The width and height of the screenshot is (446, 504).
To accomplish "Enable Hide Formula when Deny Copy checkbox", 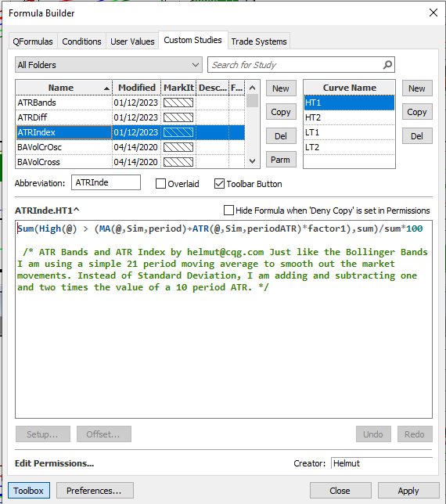I will 228,211.
